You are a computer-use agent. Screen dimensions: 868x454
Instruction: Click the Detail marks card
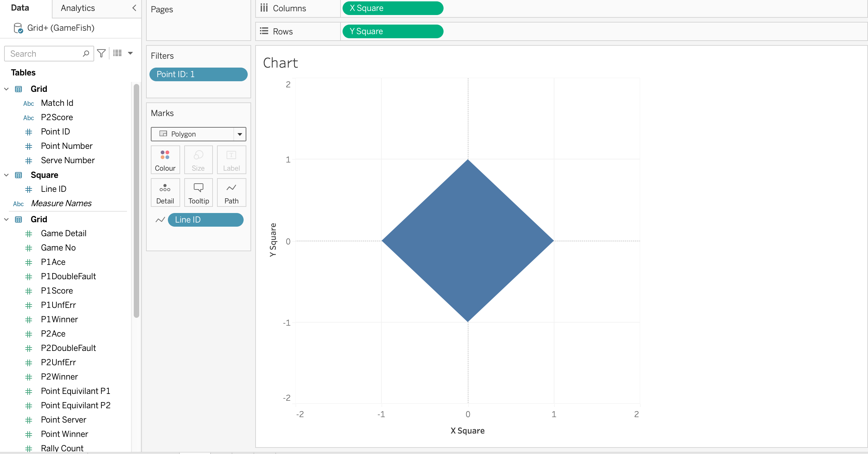165,193
